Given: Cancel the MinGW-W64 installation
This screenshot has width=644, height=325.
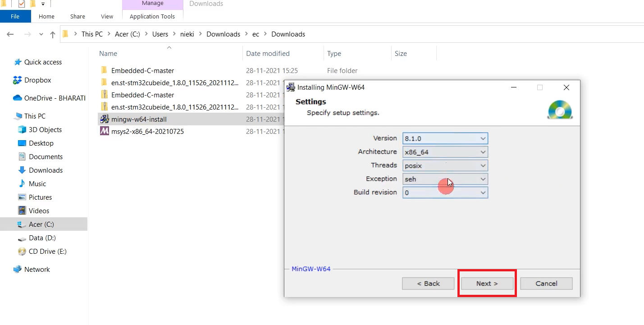Looking at the screenshot, I should [546, 284].
